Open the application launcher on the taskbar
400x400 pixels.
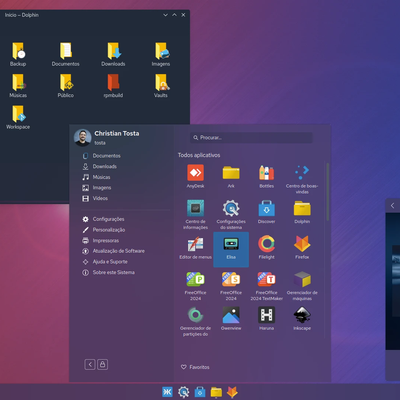point(167,392)
